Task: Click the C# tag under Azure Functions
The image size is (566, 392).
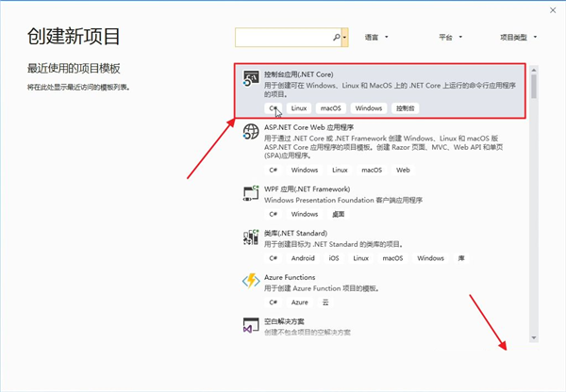Action: tap(274, 302)
